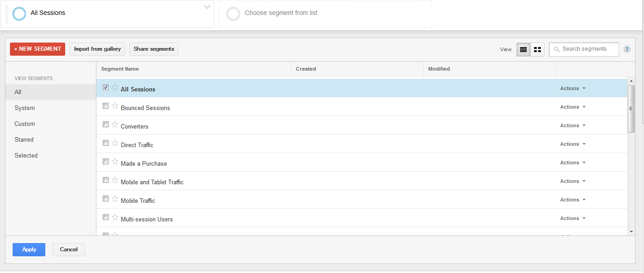Open Actions dropdown for Bounced Sessions
Screen dimensions: 644x273
tap(572, 107)
